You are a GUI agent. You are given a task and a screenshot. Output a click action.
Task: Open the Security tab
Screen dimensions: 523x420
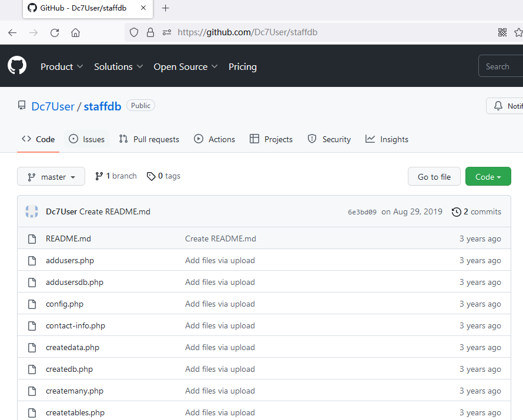coord(329,139)
